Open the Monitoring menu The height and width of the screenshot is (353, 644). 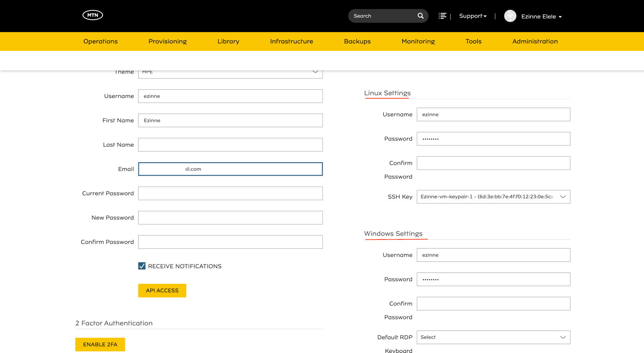tap(418, 41)
